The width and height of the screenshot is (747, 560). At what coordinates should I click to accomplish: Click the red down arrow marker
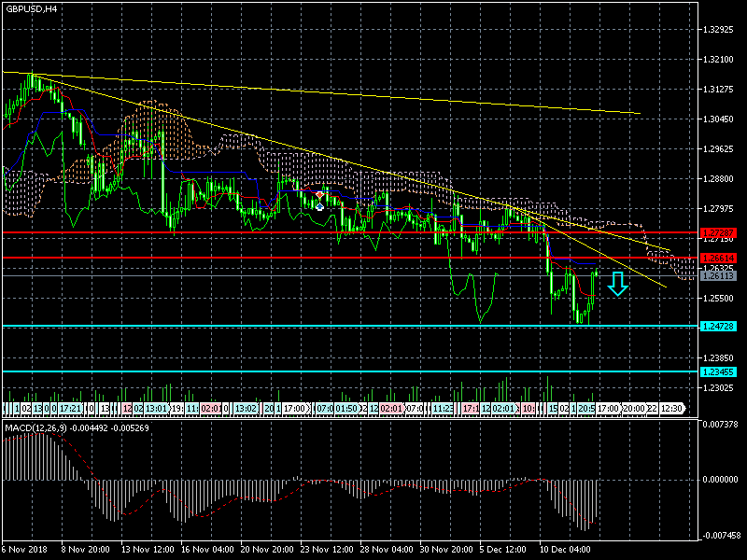tap(320, 195)
